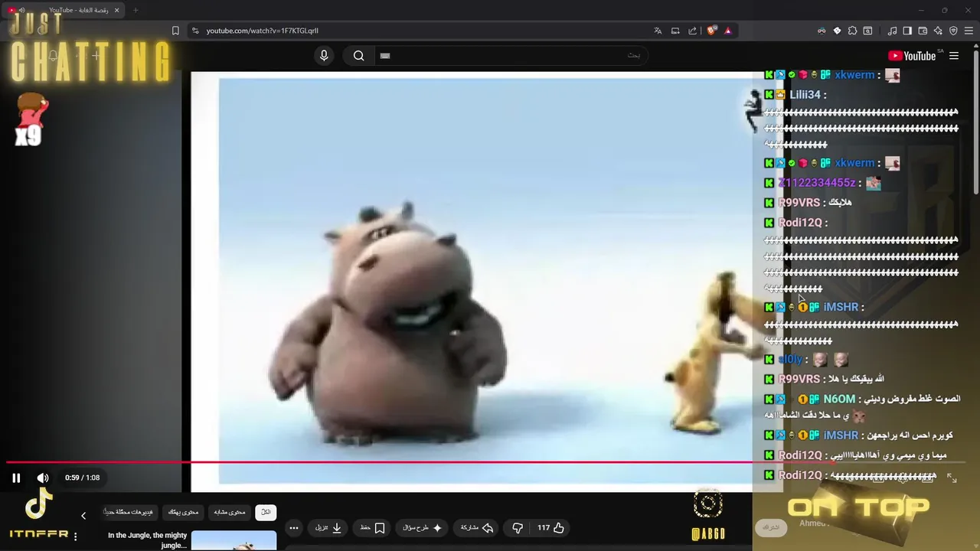
Task: Toggle the browser sidebar panel
Action: [907, 31]
